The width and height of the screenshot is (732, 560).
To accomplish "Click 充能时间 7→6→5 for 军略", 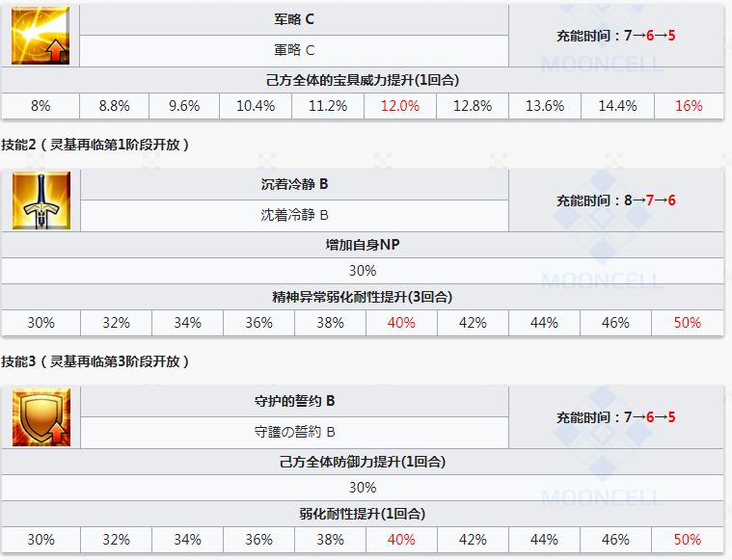I will 615,36.
